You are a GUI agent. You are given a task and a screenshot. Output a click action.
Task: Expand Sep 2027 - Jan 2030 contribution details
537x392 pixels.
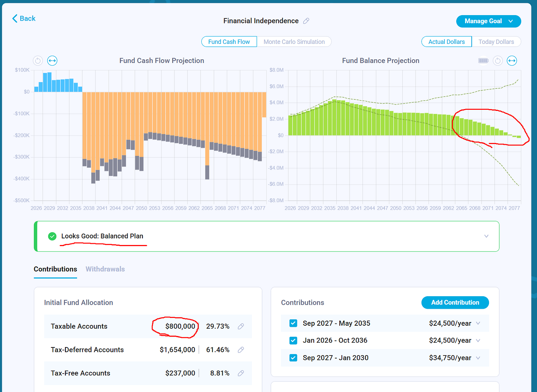[478, 358]
